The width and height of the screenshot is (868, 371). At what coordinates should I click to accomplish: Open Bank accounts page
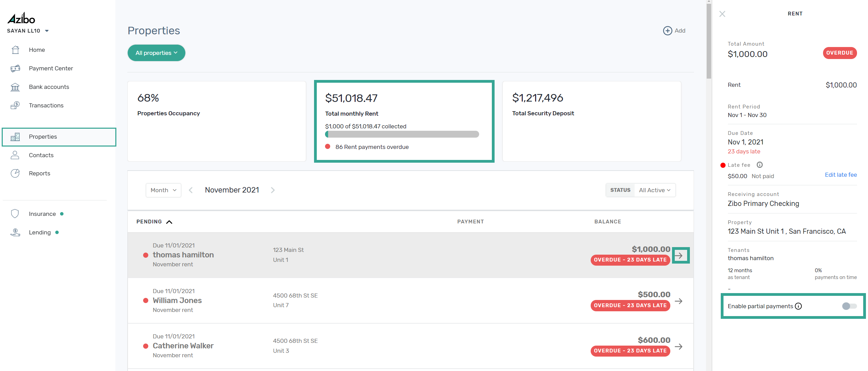pos(49,87)
